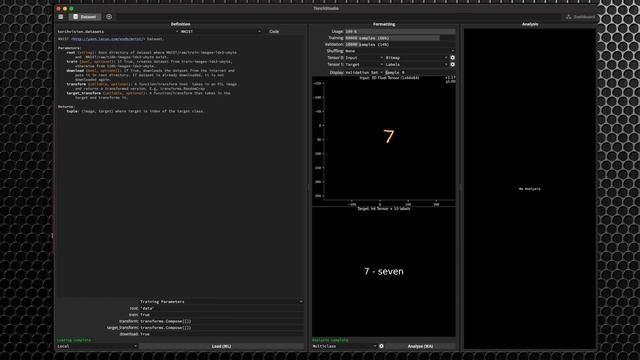This screenshot has width=640, height=360.
Task: Open the Labels format dropdown
Action: (x=416, y=64)
